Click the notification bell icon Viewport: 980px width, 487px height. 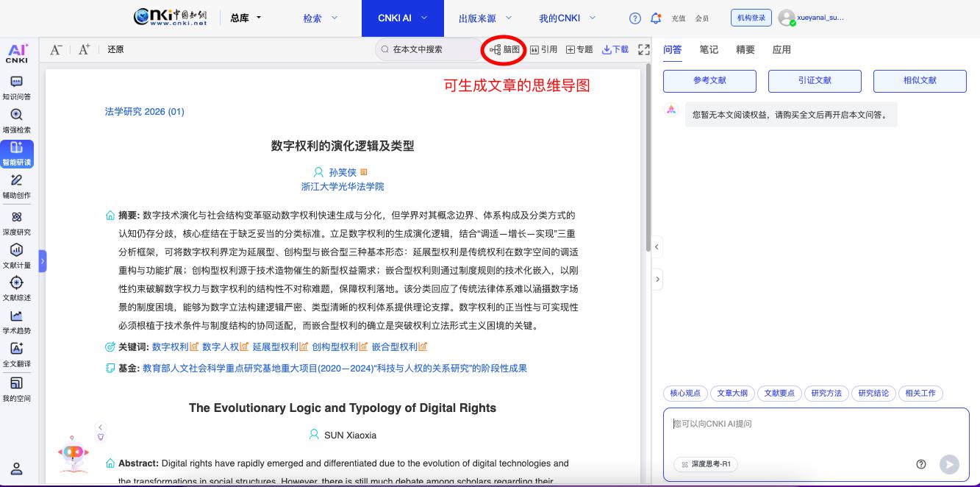[x=656, y=18]
